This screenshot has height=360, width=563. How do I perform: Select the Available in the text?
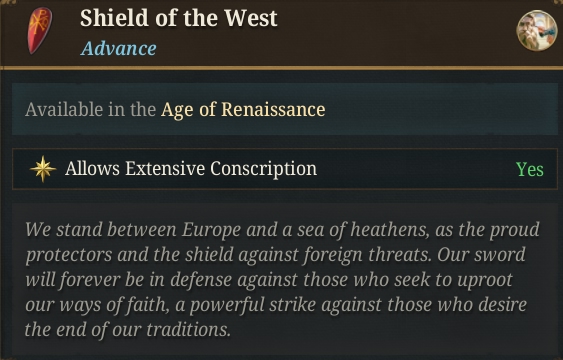(90, 109)
